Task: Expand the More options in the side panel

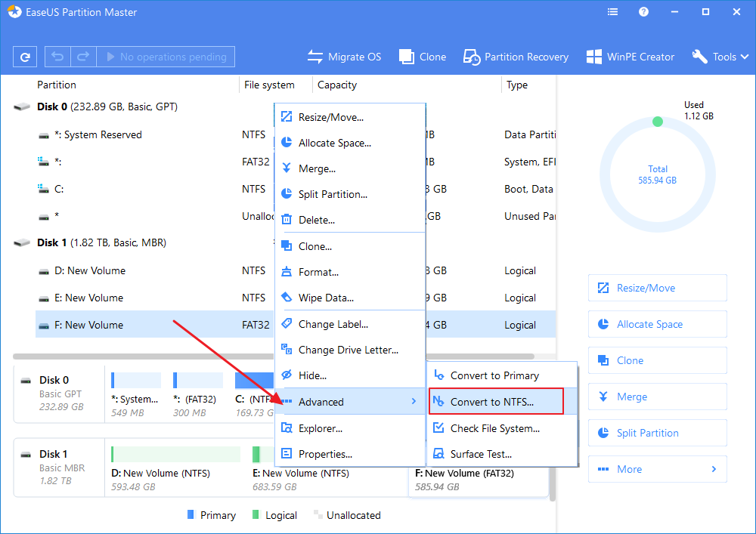Action: tap(657, 469)
